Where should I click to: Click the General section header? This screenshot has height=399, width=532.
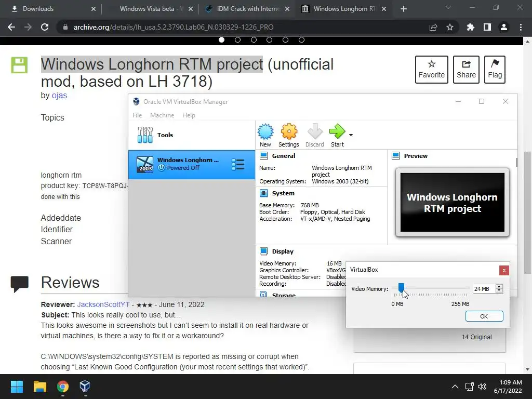pyautogui.click(x=283, y=156)
